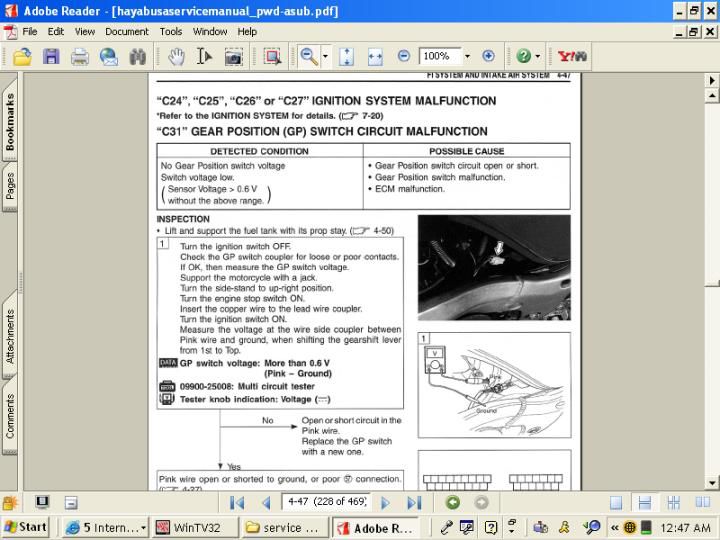Open the Tools menu

[171, 32]
